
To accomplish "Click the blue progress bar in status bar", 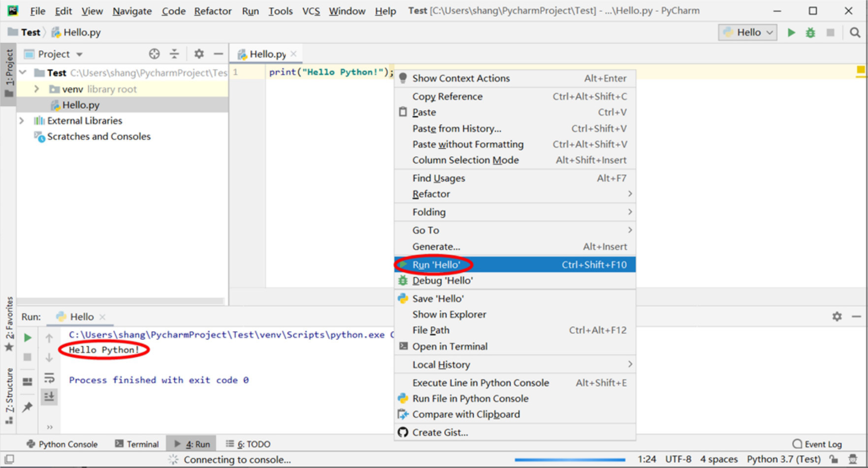I will click(x=570, y=460).
